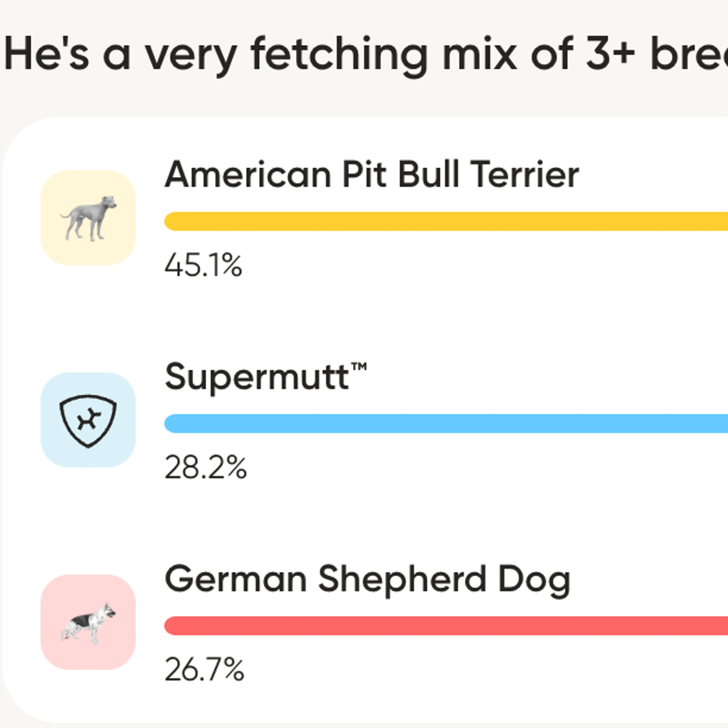Click the word "American" in the first breed

[x=248, y=174]
